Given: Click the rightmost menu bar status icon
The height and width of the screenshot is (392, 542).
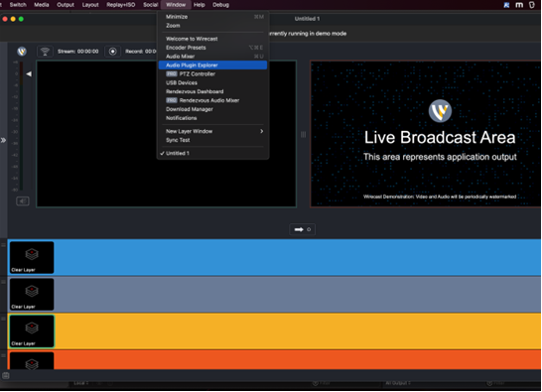Looking at the screenshot, I should click(x=532, y=5).
